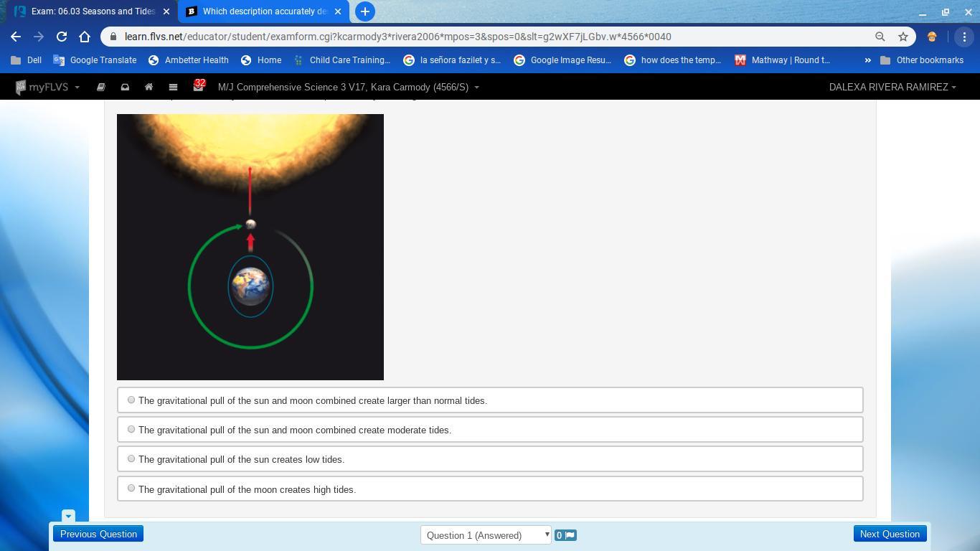
Task: Open the Child Care Training bookmark
Action: (x=342, y=60)
